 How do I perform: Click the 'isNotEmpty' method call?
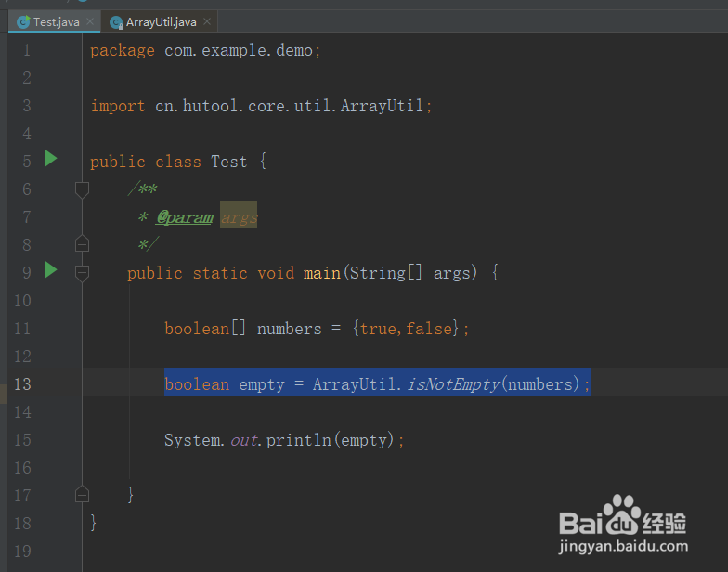(453, 384)
